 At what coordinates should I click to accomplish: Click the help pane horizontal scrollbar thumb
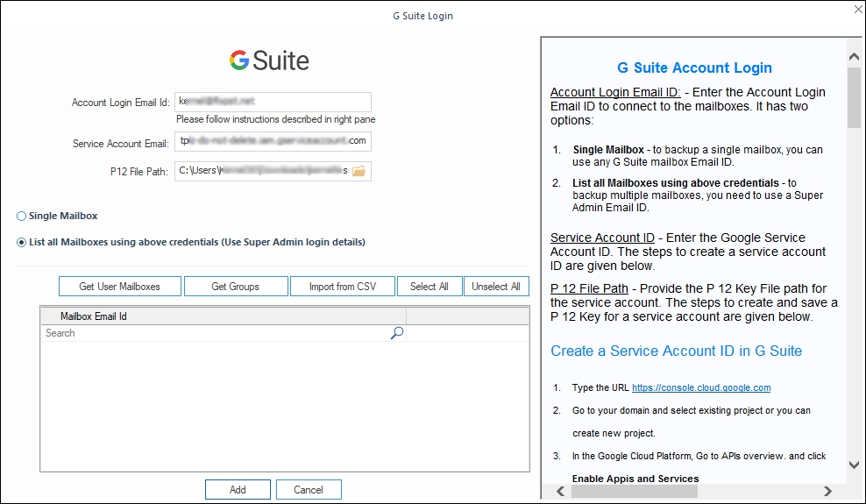[x=634, y=492]
